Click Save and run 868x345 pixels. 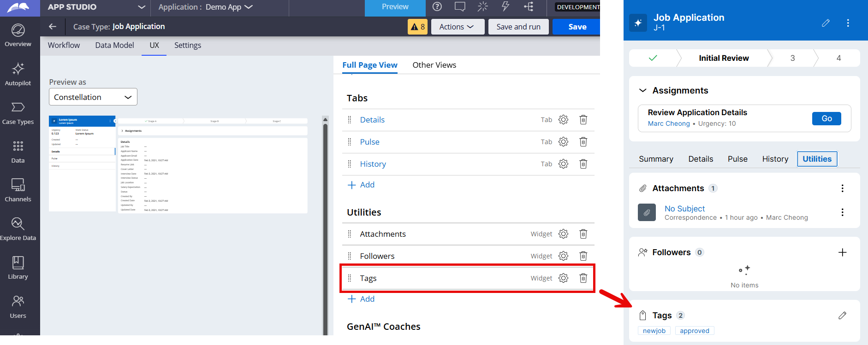point(518,27)
